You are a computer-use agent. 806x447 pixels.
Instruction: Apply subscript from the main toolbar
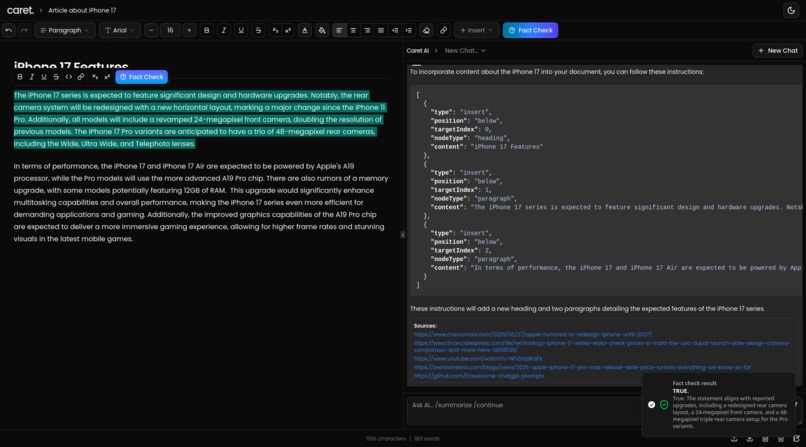point(276,30)
